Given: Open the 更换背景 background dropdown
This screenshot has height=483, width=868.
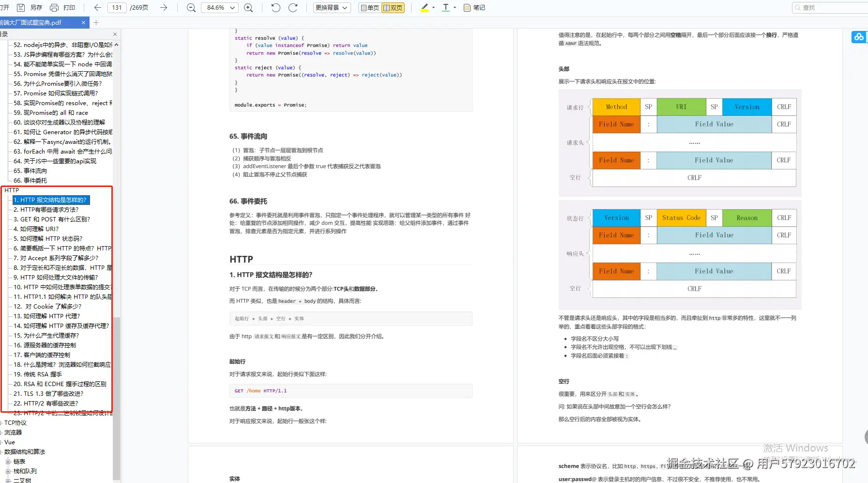Looking at the screenshot, I should (x=332, y=8).
